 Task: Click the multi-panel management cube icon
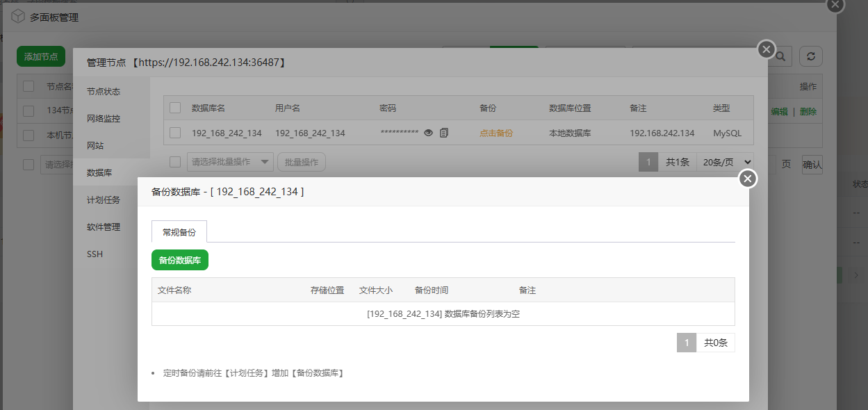pos(18,17)
